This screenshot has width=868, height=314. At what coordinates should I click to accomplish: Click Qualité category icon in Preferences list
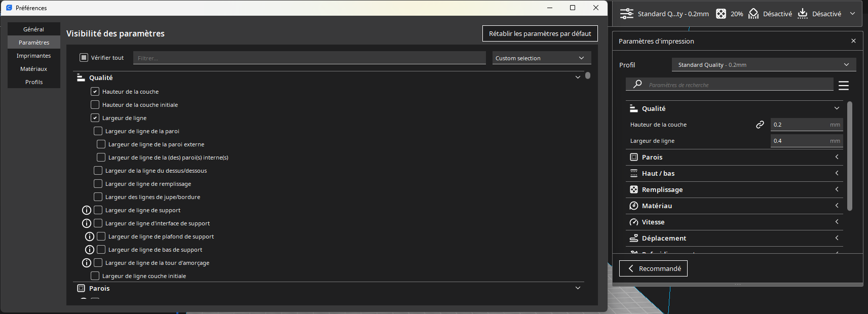tap(81, 77)
